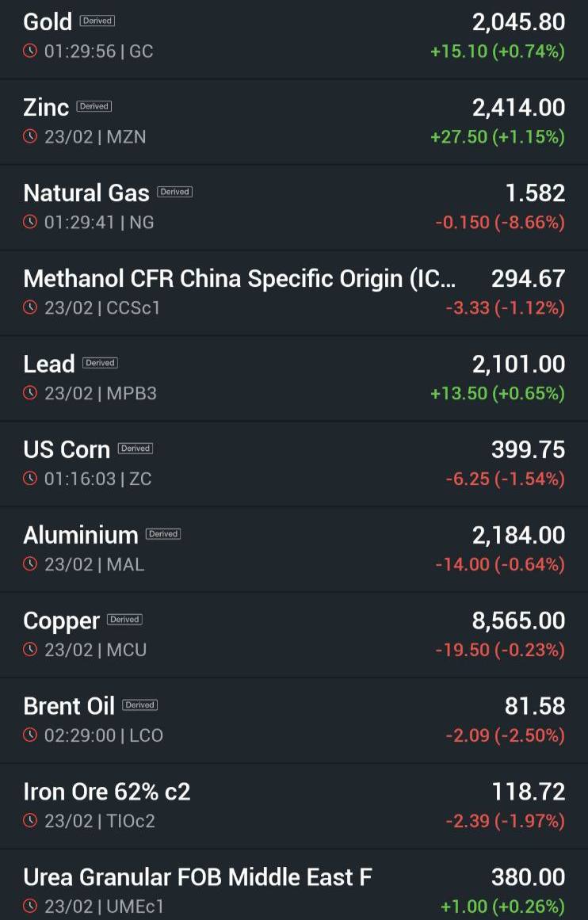Open Urea Granular FOB Middle East row
The width and height of the screenshot is (588, 920).
(x=294, y=886)
